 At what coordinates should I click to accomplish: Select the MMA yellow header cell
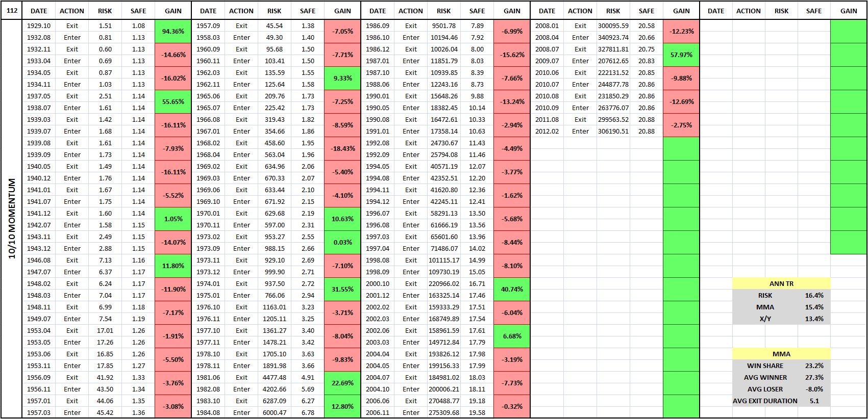[781, 354]
